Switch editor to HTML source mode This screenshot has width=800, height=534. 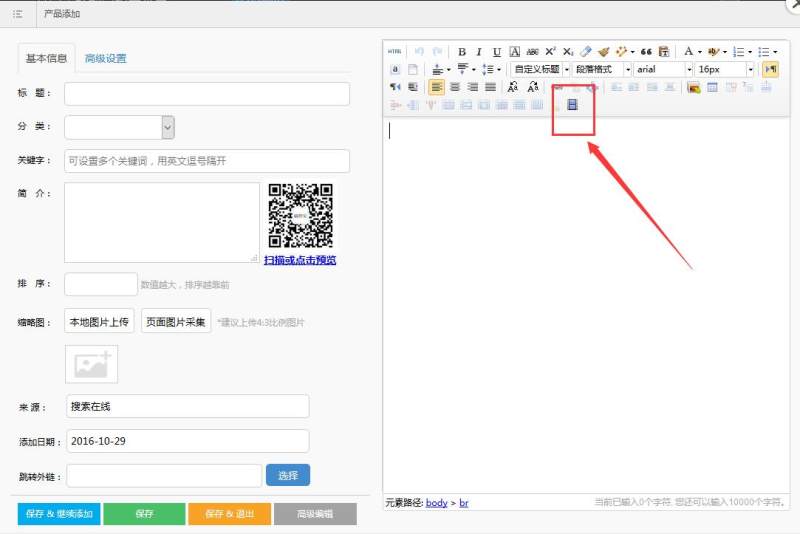pyautogui.click(x=395, y=52)
